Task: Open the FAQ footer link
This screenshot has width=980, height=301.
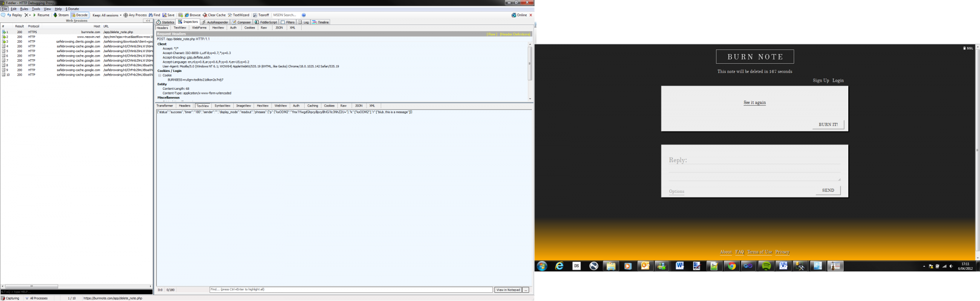Action: [x=739, y=252]
